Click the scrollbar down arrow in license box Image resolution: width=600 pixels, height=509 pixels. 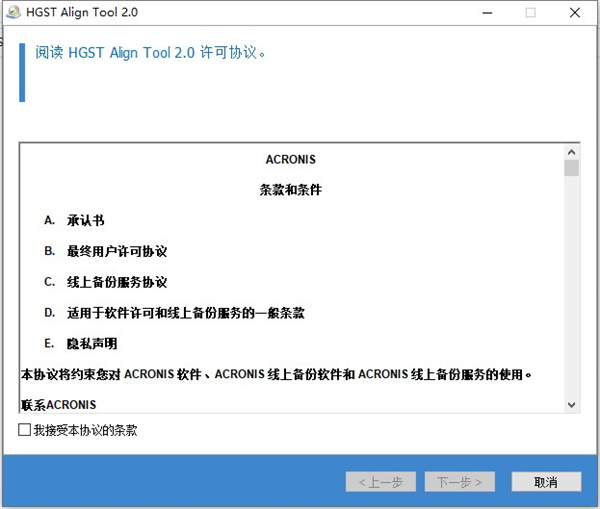click(572, 405)
